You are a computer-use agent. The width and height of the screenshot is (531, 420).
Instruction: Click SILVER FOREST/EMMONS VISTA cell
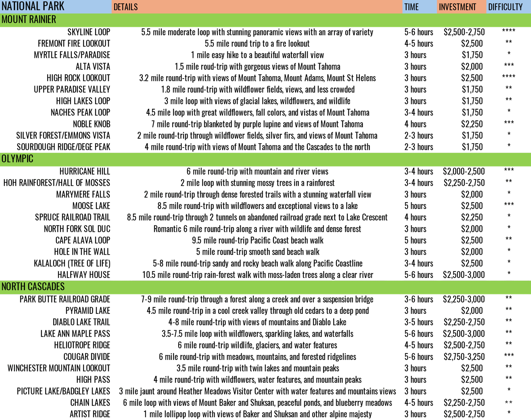pyautogui.click(x=63, y=136)
